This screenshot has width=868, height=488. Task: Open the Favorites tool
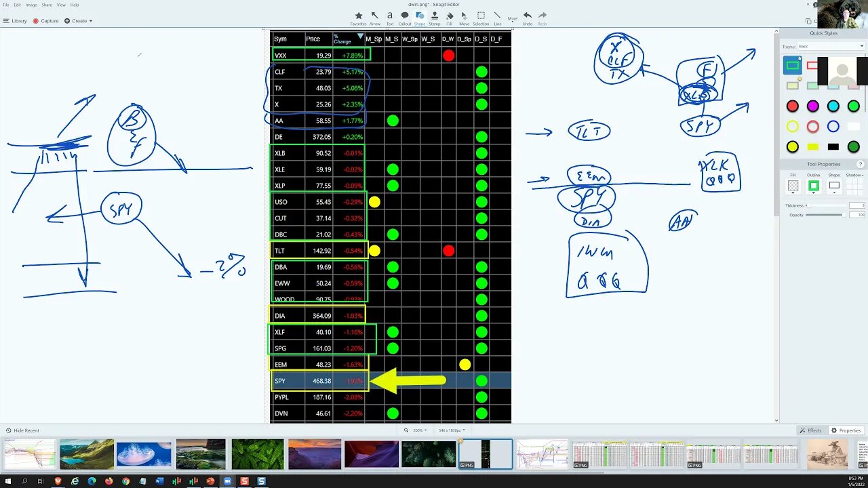[x=359, y=18]
